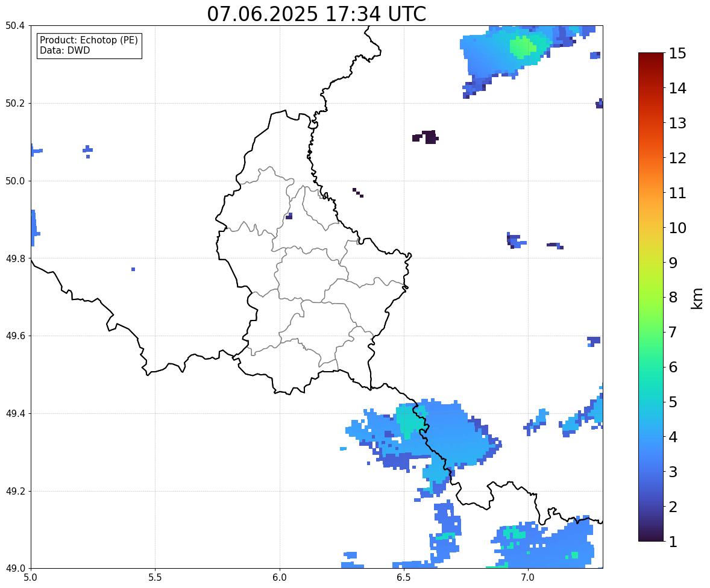Screen dimensions: 710x588
Task: Click the colorbar tick label 6
Action: (673, 367)
